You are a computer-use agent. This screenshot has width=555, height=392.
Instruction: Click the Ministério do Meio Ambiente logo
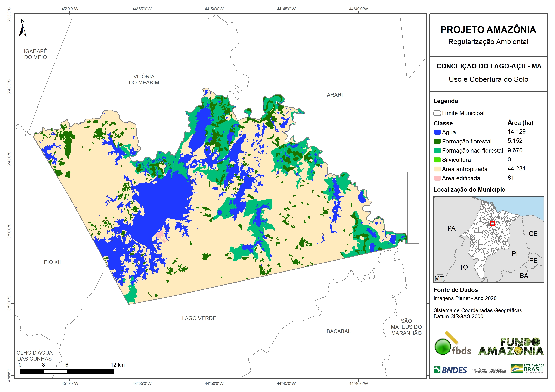click(x=498, y=371)
